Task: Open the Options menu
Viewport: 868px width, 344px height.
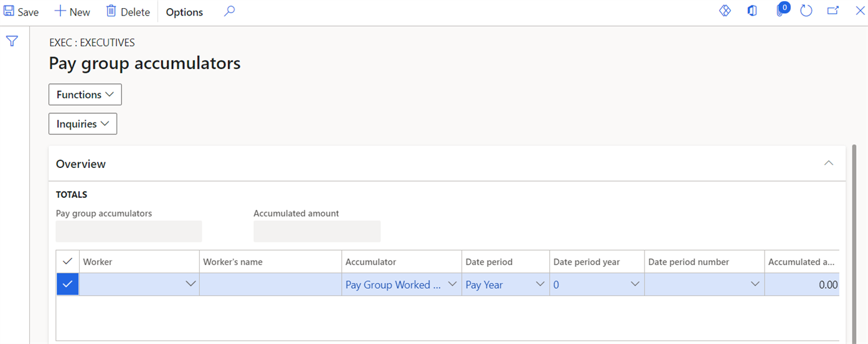Action: [184, 12]
